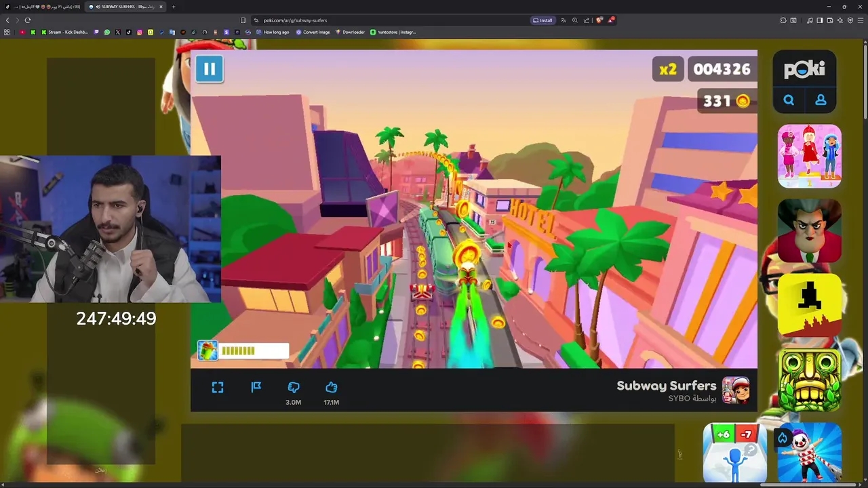The width and height of the screenshot is (868, 488).
Task: Open the clown runner game thumbnail
Action: click(x=810, y=453)
